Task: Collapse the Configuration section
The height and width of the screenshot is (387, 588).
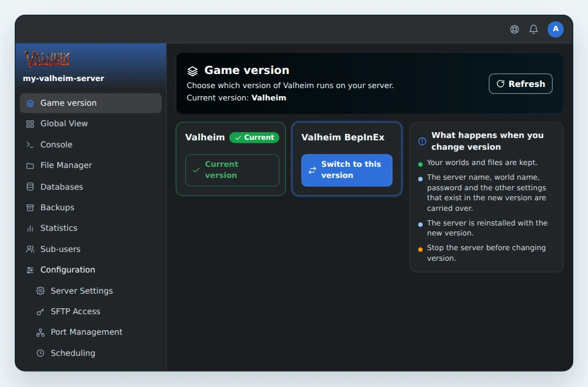Action: [91, 270]
